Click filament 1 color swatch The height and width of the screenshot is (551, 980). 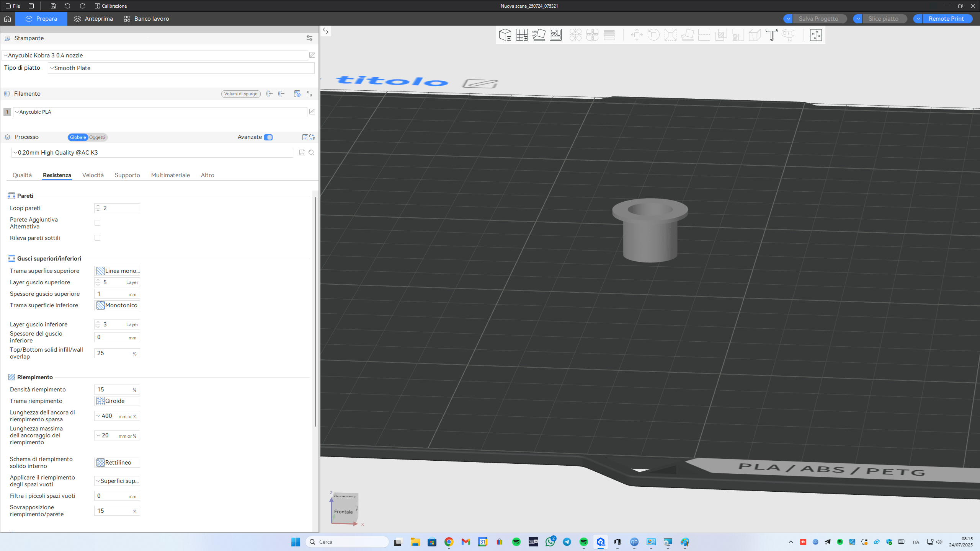click(x=7, y=112)
